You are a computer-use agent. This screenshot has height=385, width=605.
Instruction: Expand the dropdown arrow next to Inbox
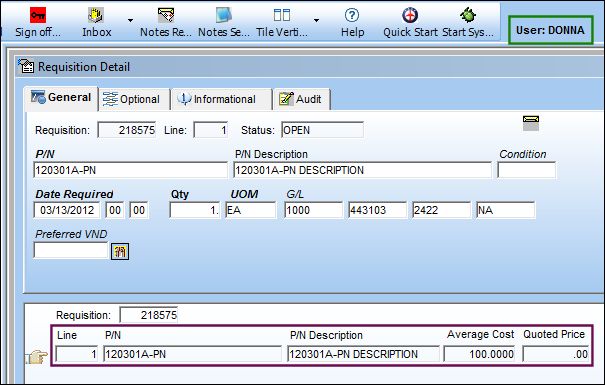(x=130, y=20)
